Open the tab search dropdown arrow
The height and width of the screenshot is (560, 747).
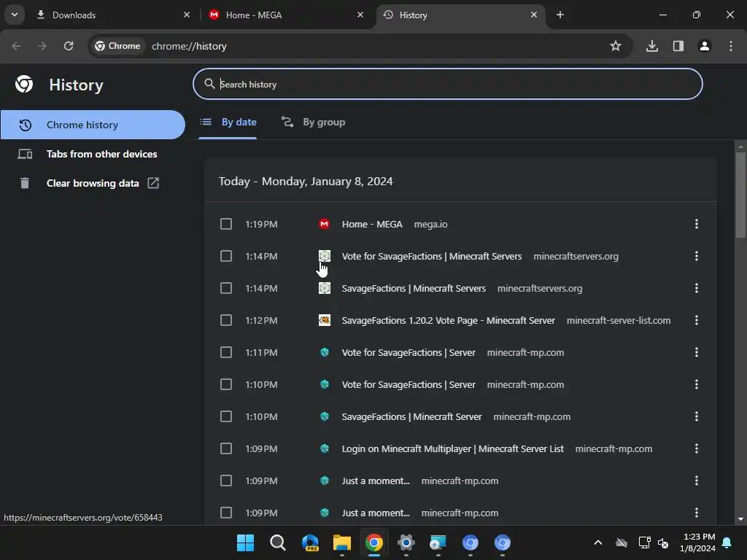click(x=15, y=15)
